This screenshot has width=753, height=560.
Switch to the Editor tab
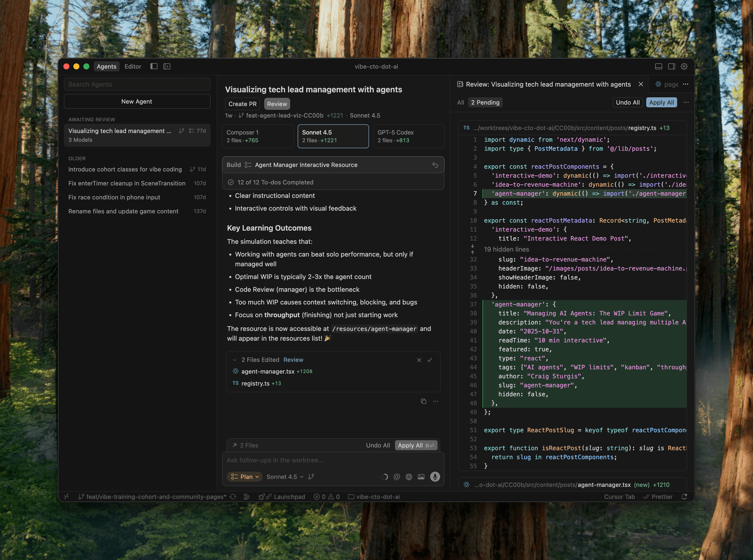[132, 66]
